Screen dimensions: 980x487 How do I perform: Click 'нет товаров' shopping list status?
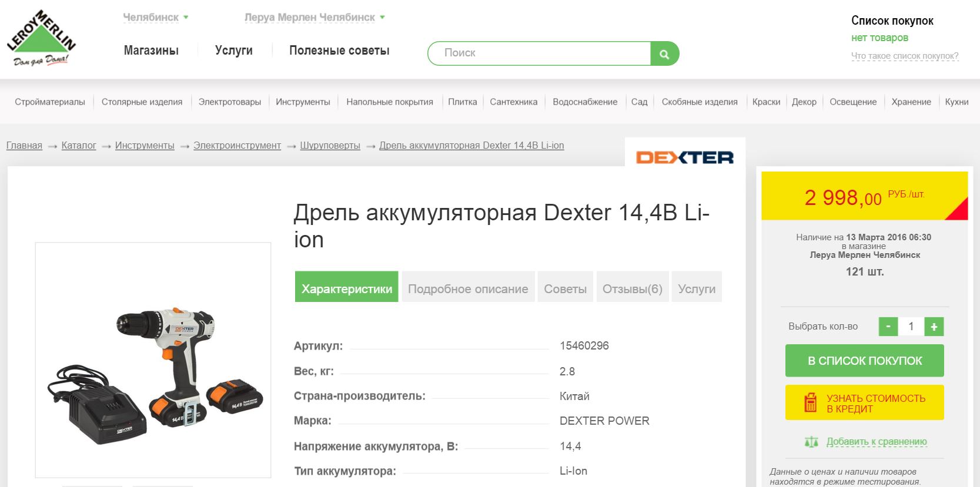880,38
